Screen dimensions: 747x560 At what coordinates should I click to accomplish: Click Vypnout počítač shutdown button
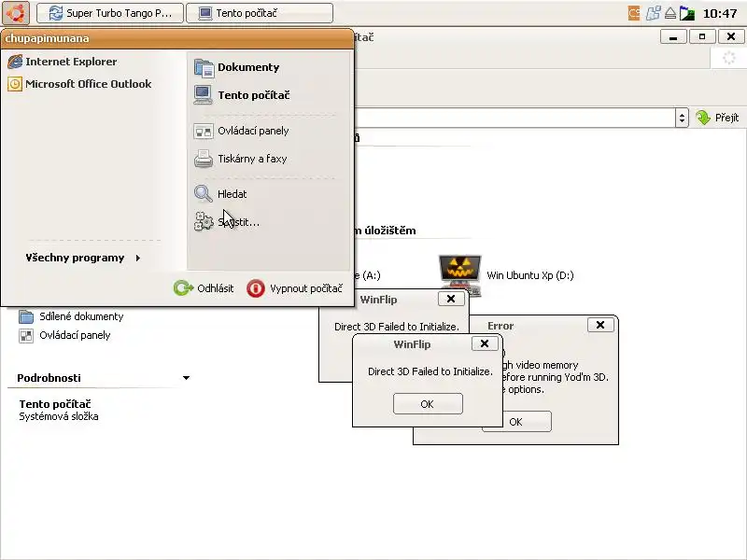(x=294, y=288)
